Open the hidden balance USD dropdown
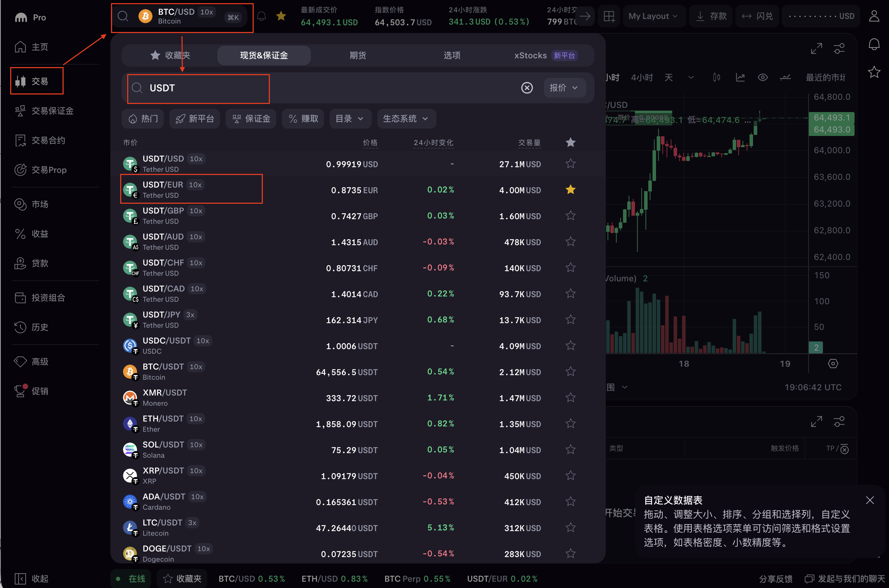Image resolution: width=889 pixels, height=588 pixels. click(821, 16)
